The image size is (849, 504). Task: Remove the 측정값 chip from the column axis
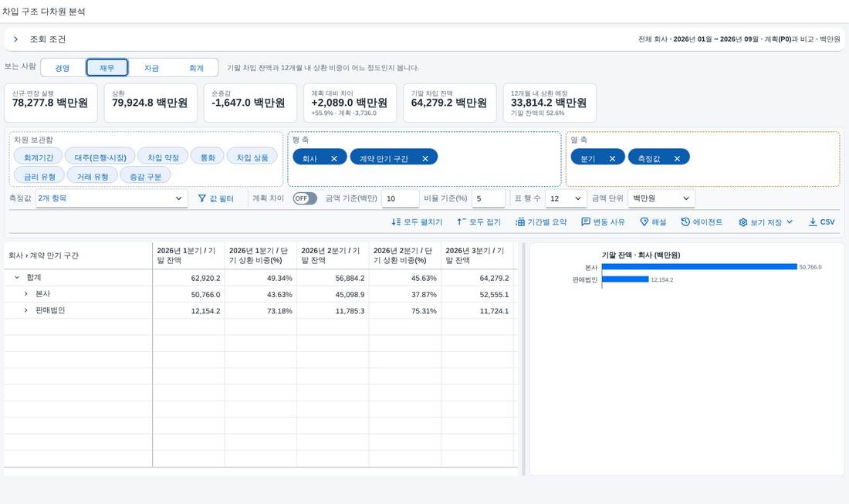pos(677,159)
